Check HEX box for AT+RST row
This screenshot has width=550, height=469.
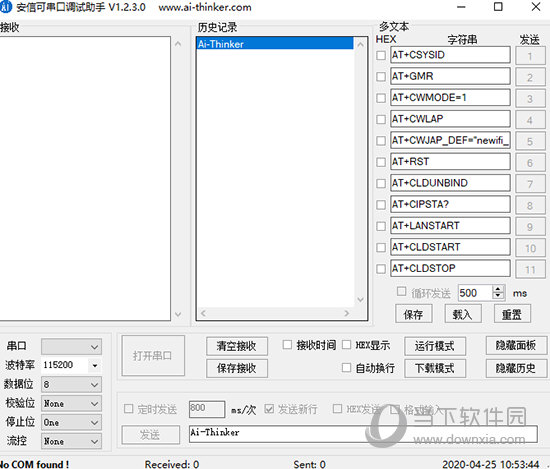point(381,162)
